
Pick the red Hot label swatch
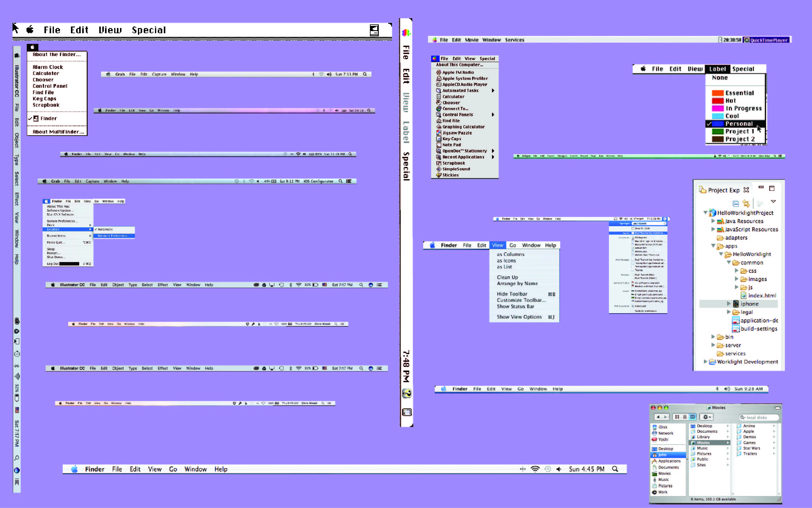[717, 101]
